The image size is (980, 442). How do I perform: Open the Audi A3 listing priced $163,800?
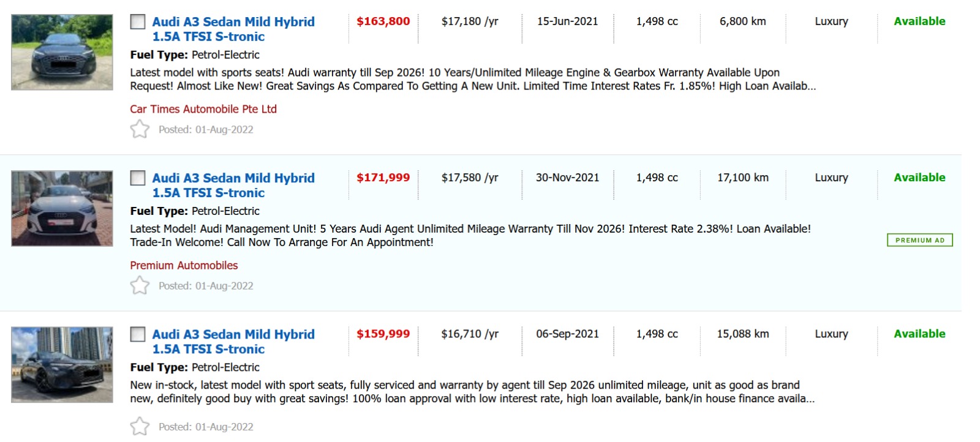(233, 29)
